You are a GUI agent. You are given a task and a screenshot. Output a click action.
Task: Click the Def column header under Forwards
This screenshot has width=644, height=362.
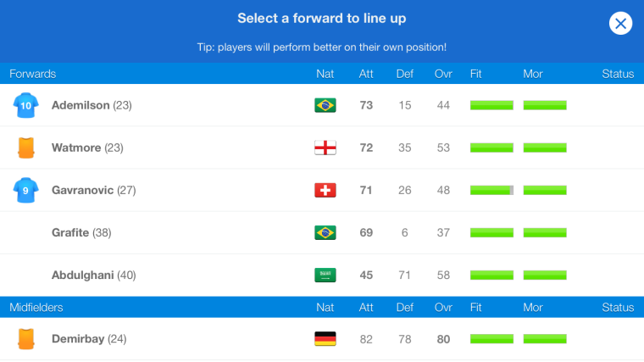tap(404, 74)
